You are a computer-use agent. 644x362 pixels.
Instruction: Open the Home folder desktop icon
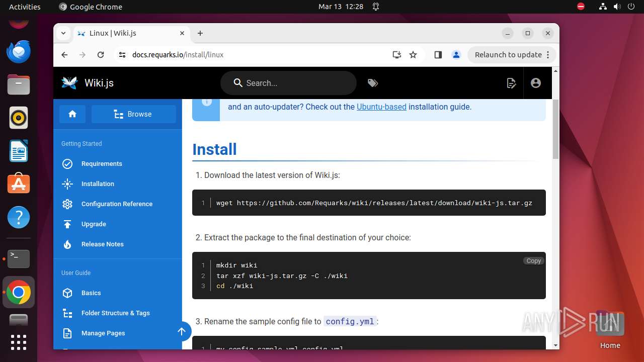(x=610, y=330)
